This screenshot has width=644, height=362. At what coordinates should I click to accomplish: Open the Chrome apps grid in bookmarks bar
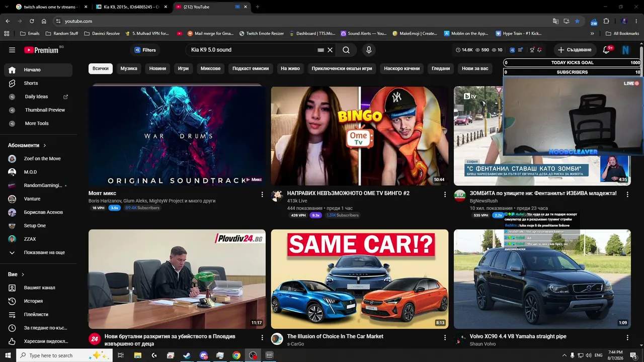(x=7, y=33)
